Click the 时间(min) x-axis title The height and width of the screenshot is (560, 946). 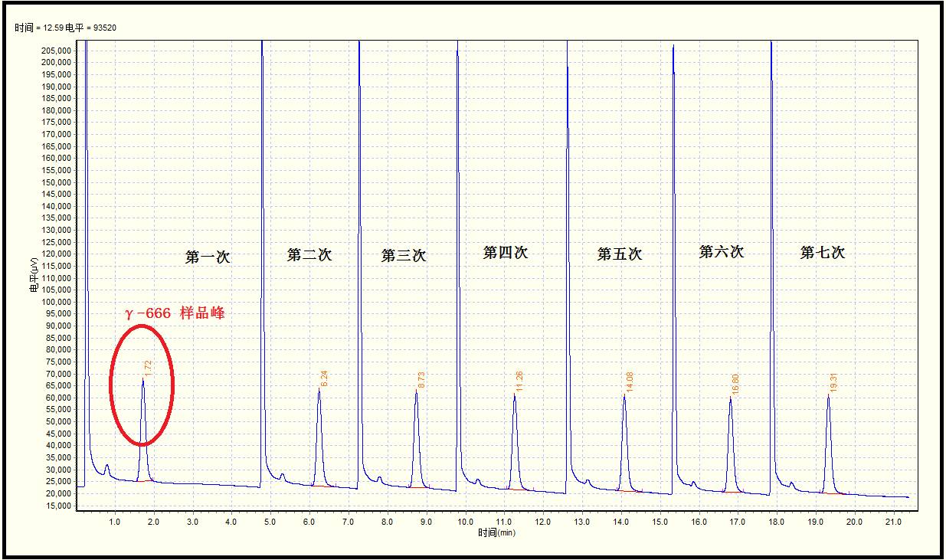click(x=496, y=533)
